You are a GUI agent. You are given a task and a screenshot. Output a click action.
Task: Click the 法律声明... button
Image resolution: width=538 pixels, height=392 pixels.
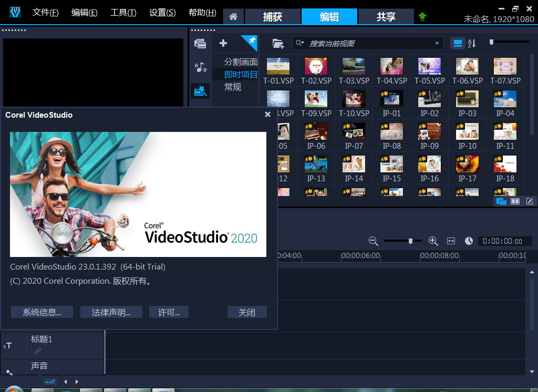click(111, 312)
